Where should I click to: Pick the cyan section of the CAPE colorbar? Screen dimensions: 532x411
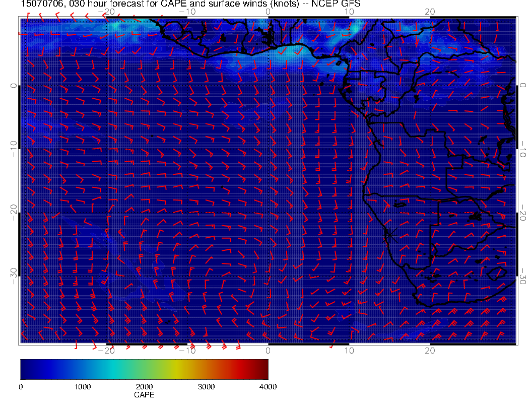[x=114, y=369]
